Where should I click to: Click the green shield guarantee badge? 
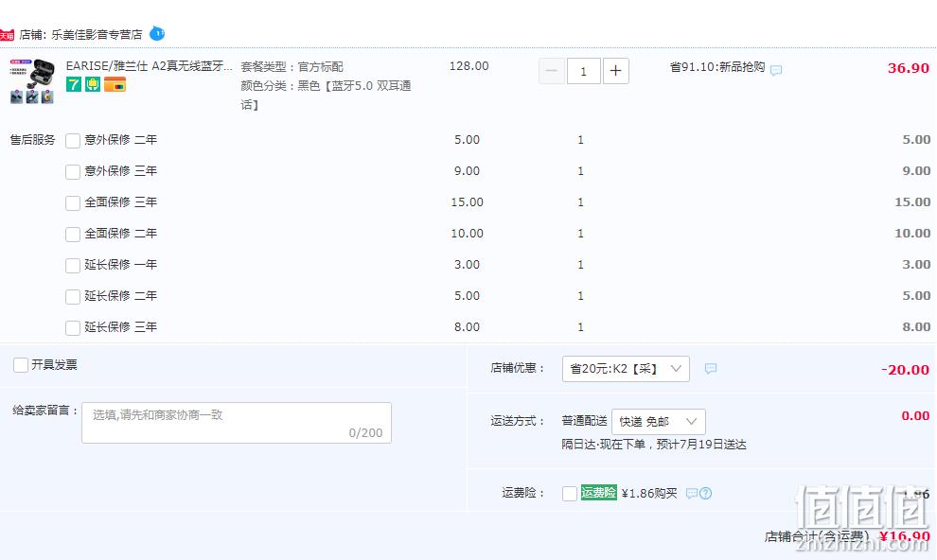coord(93,84)
